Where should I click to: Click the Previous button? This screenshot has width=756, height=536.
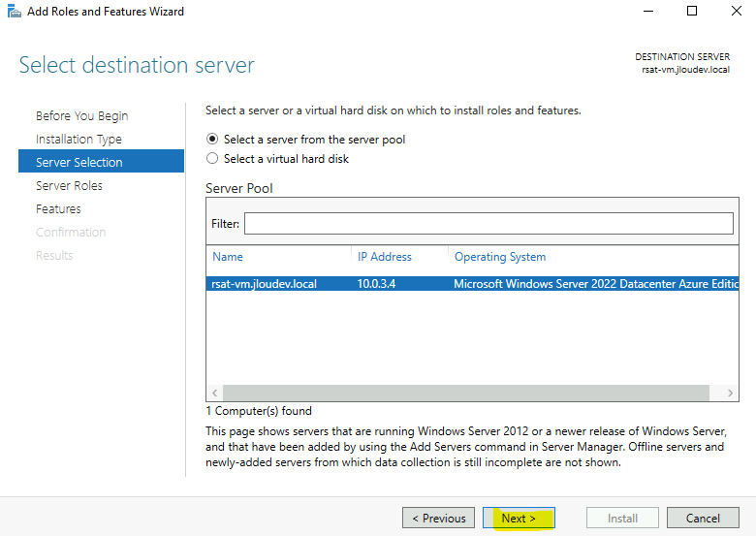click(x=438, y=519)
